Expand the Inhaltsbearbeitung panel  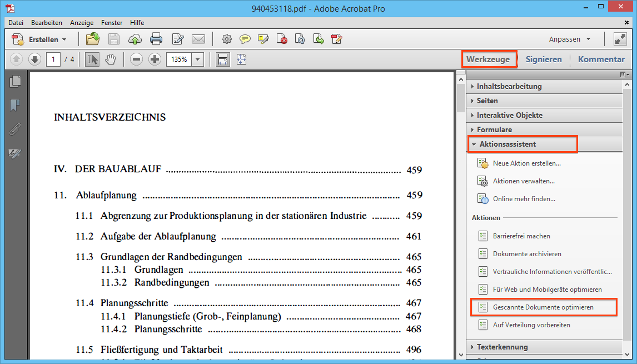coord(509,86)
